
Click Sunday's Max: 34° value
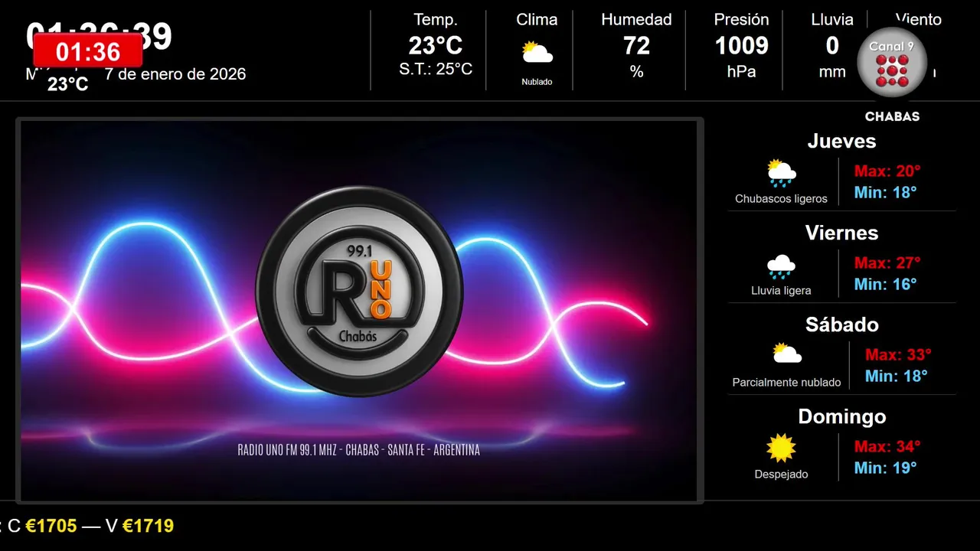point(887,447)
